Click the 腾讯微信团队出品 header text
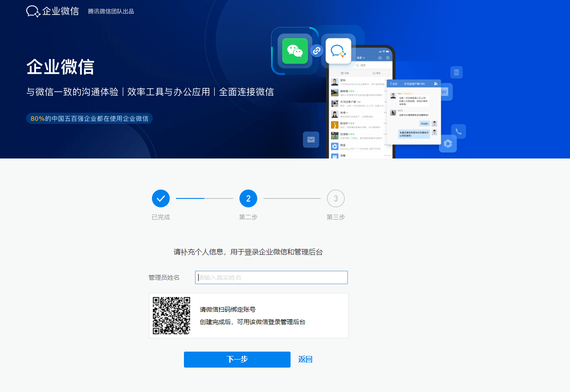Screen dimensions: 570x392 click(x=111, y=11)
